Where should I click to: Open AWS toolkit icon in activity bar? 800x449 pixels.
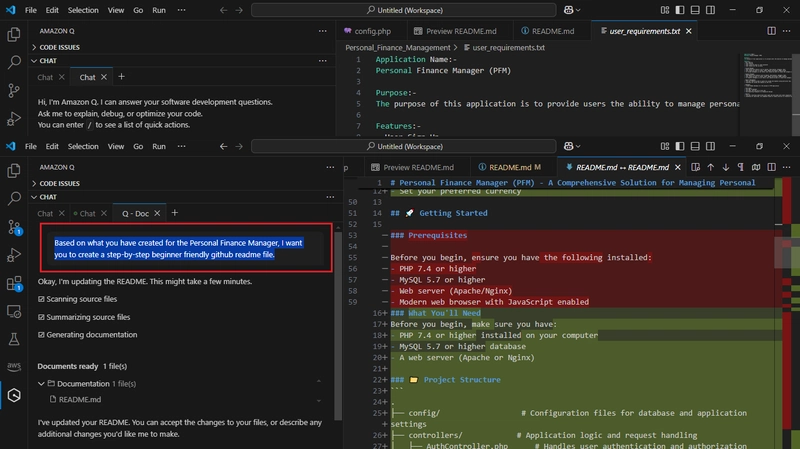pyautogui.click(x=14, y=366)
